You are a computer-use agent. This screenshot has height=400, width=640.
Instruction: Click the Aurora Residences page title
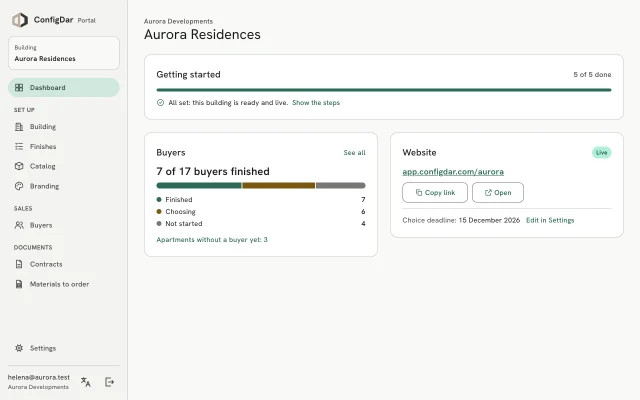[202, 35]
